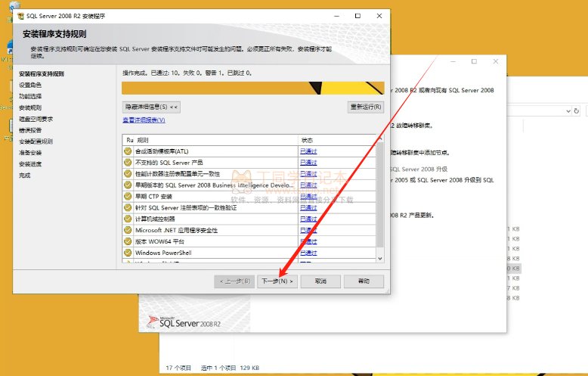Click the SQL Server 2008 R2 logo in background window
Image resolution: width=588 pixels, height=376 pixels.
184,322
